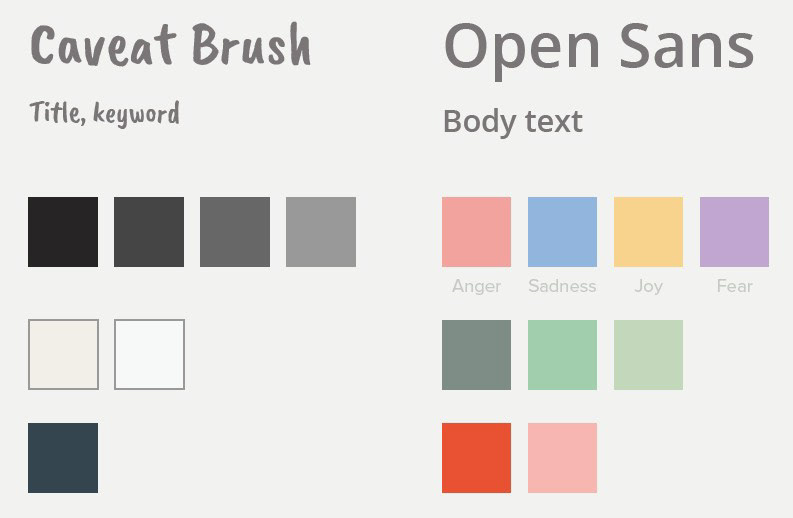793x518 pixels.
Task: Click the dark navy slate swatch
Action: [63, 458]
